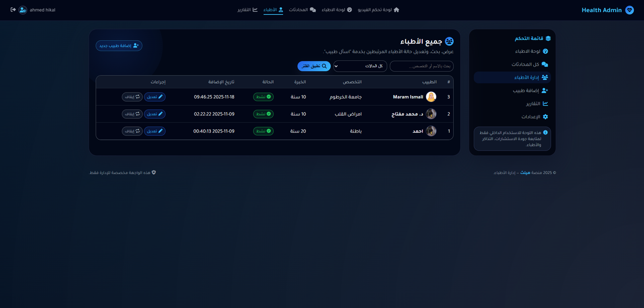Toggle suspend for د. محمد مفتاح

[x=132, y=114]
